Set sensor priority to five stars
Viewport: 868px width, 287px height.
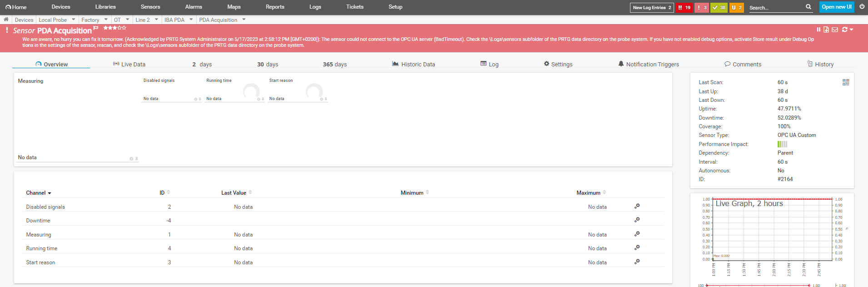[124, 28]
